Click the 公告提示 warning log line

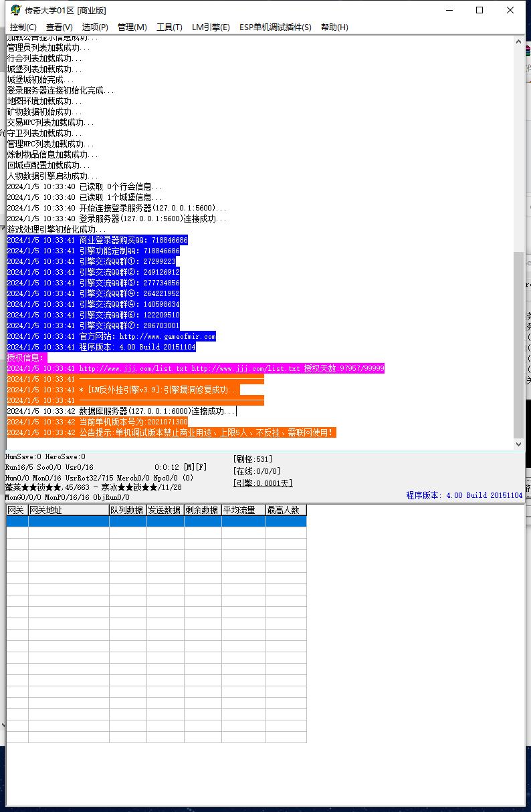(171, 432)
